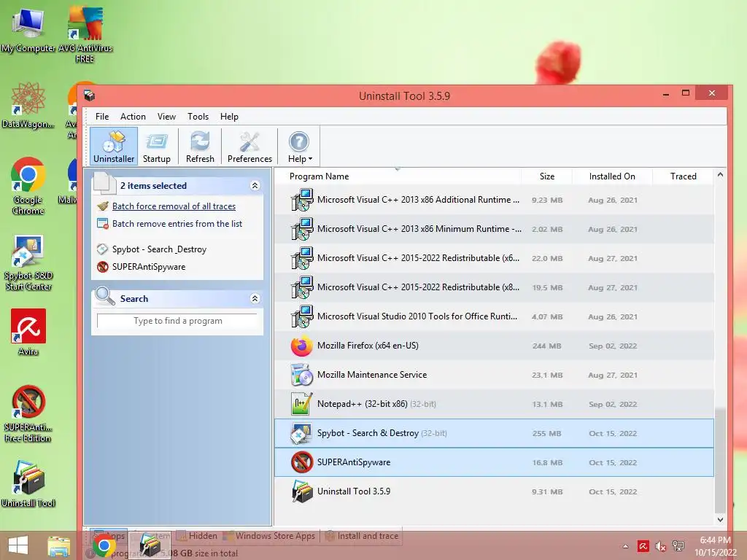
Task: Open the Uninstaller toolbar section
Action: [113, 146]
